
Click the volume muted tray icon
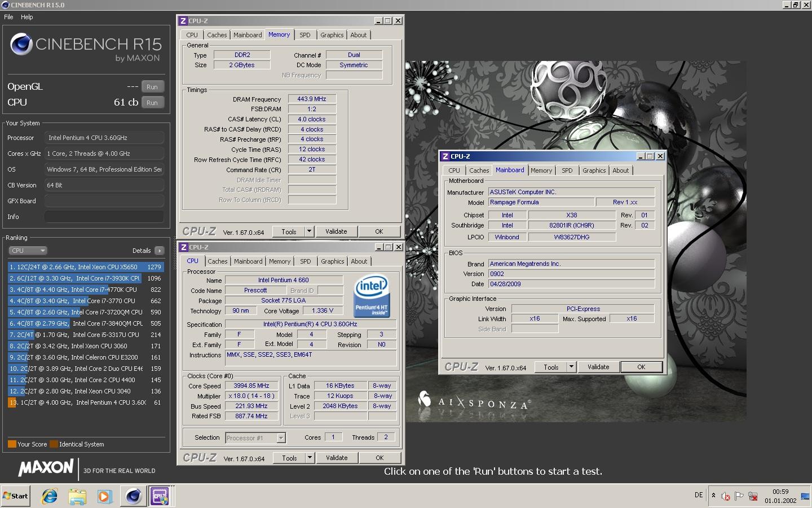[725, 496]
